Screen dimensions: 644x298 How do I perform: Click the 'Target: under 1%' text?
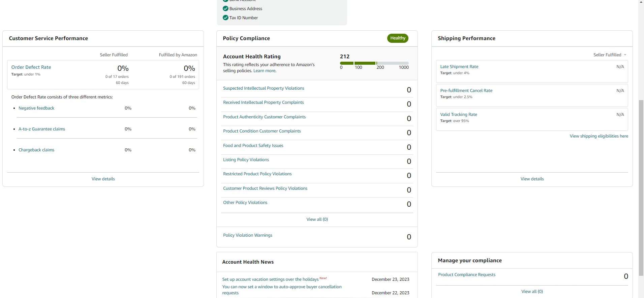26,74
